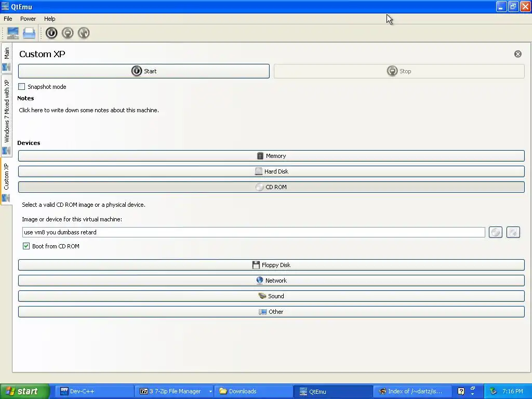Click the Custom XP machine title
The width and height of the screenshot is (532, 399).
click(42, 54)
